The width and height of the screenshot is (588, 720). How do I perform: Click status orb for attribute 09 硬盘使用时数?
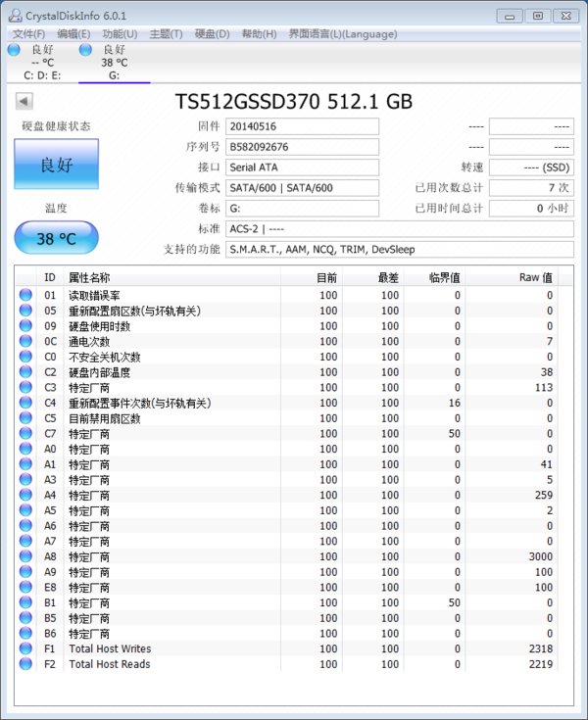25,325
